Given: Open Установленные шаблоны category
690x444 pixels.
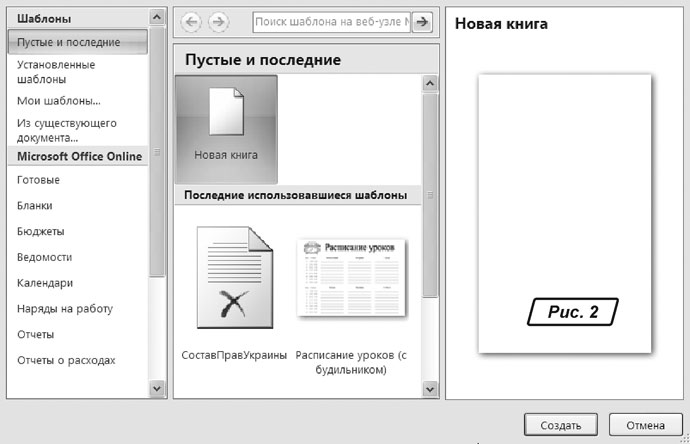Looking at the screenshot, I should tap(56, 71).
